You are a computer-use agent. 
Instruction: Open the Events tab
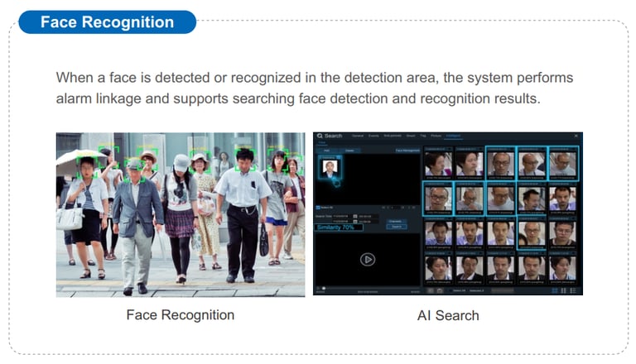pos(373,136)
